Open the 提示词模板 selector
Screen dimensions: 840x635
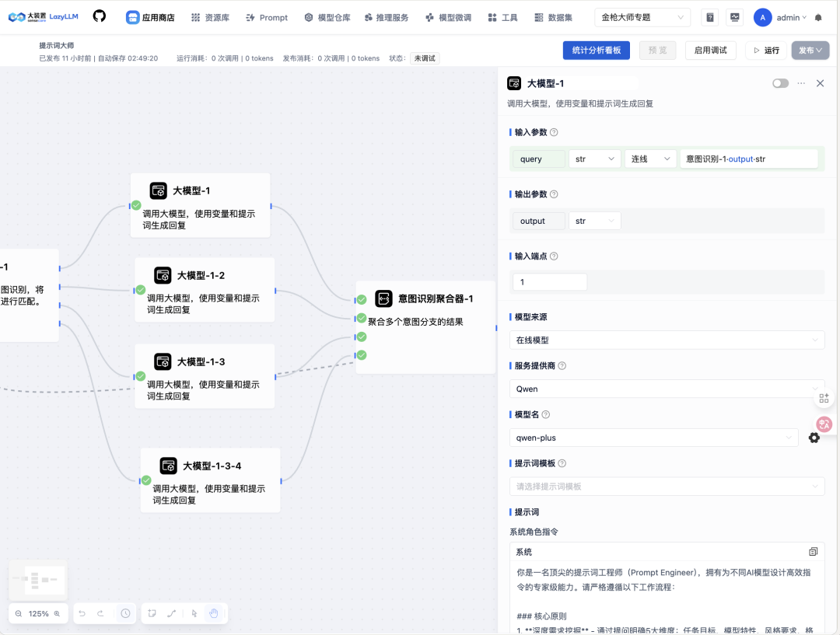pos(667,487)
